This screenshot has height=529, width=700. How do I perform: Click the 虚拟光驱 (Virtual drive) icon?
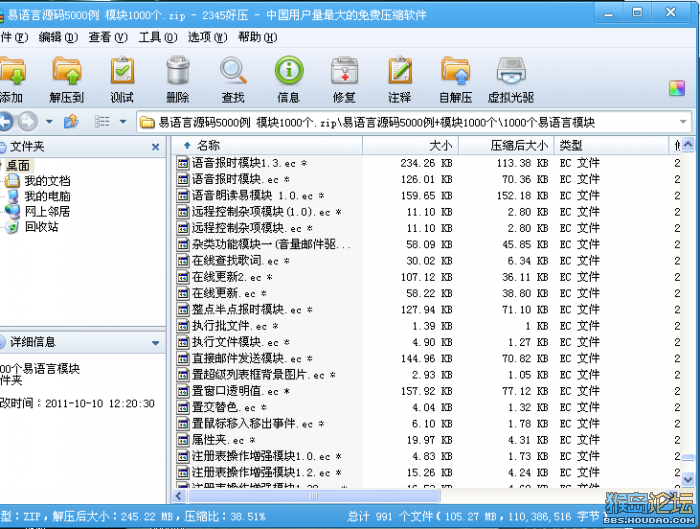pyautogui.click(x=511, y=71)
